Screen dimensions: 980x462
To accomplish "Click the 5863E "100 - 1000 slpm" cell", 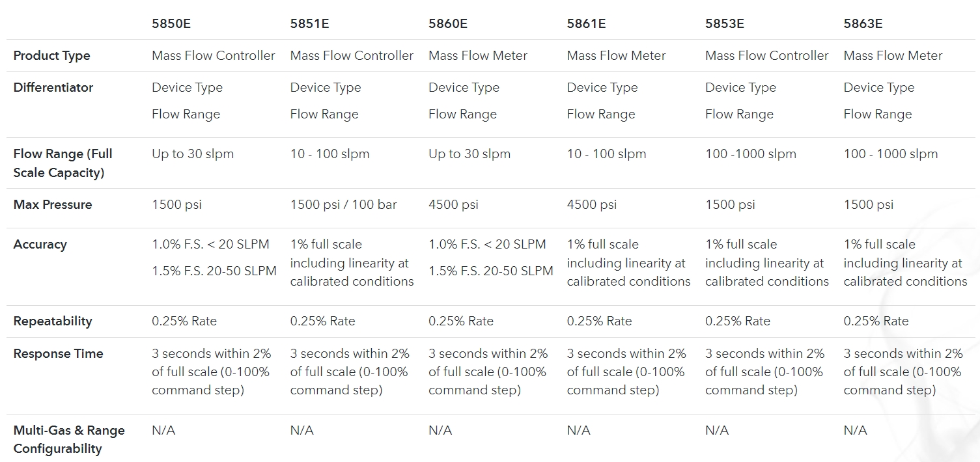I will click(890, 154).
